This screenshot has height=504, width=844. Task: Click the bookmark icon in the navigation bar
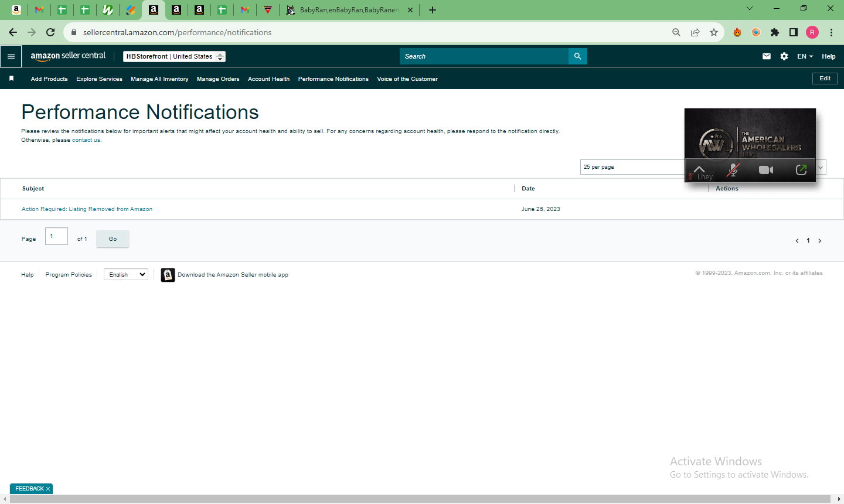(x=11, y=79)
